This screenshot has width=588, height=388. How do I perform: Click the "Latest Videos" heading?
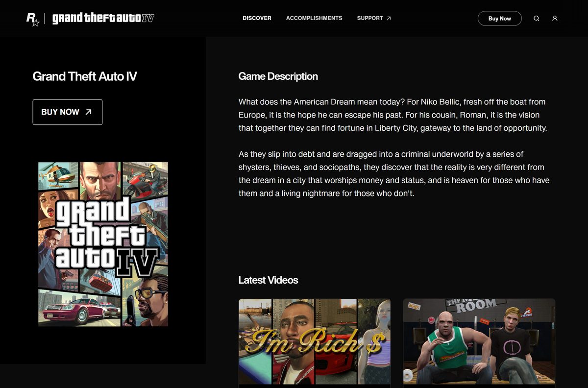point(268,280)
